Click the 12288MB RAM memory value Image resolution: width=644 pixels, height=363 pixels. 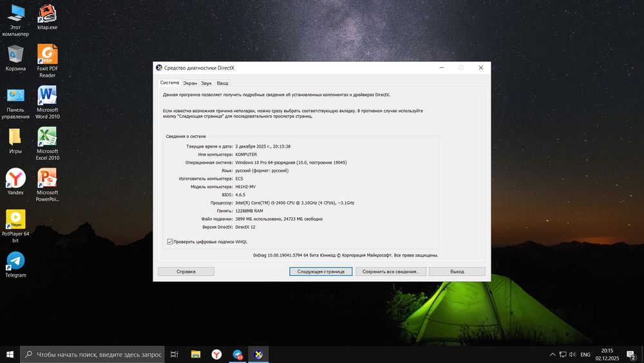249,211
